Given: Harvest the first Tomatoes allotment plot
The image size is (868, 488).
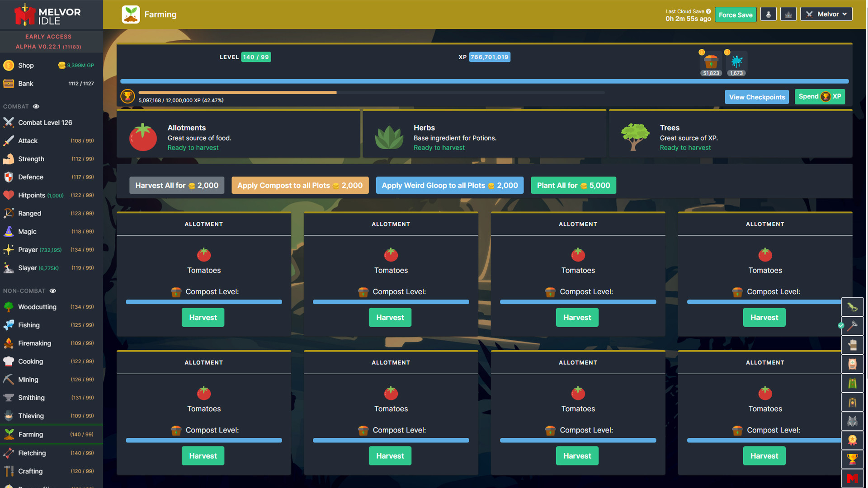Looking at the screenshot, I should (x=203, y=317).
